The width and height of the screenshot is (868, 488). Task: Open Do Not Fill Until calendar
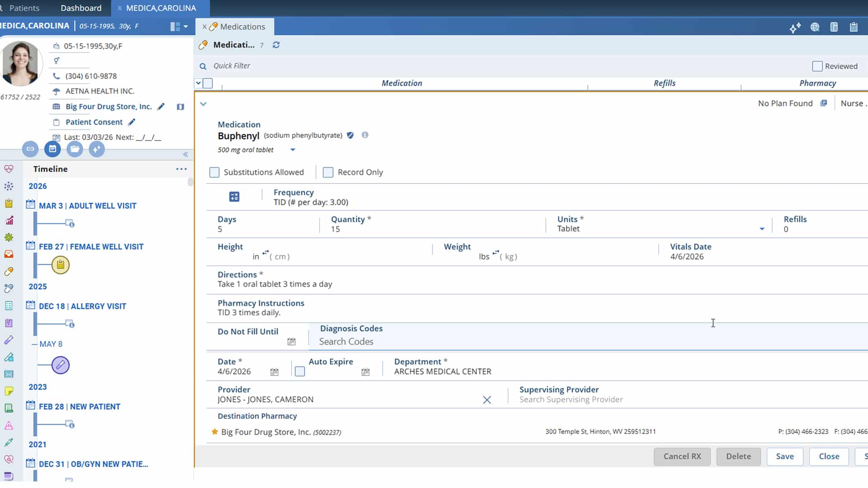[x=292, y=342]
